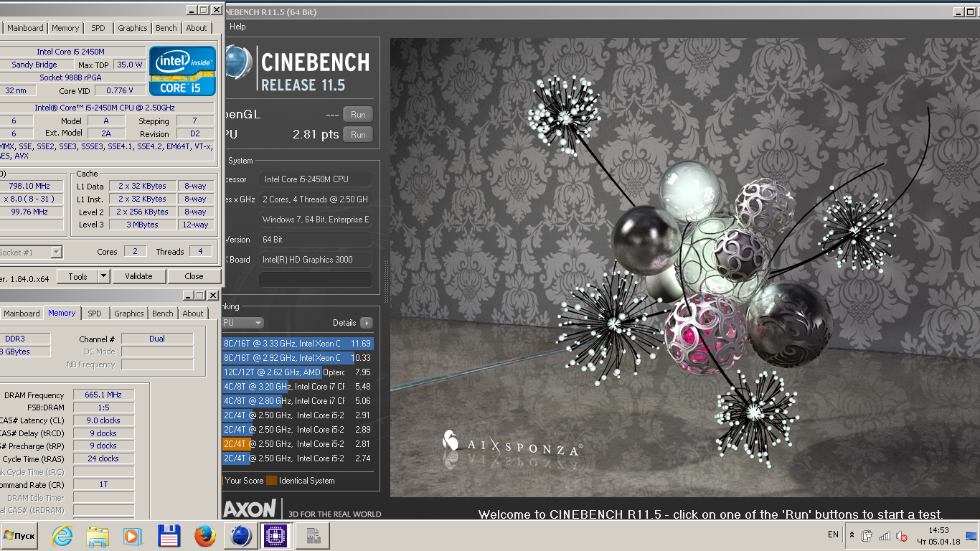Open the Ranking CPU dropdown

(x=242, y=323)
